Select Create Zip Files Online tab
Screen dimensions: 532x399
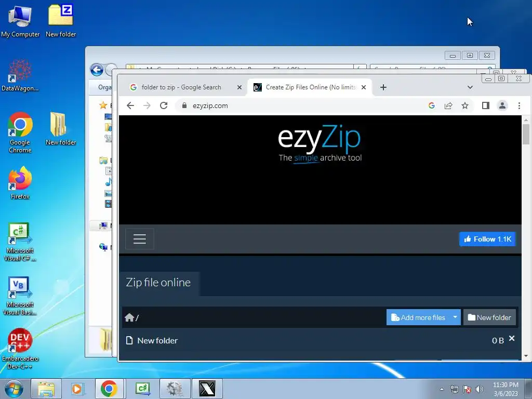tap(310, 87)
